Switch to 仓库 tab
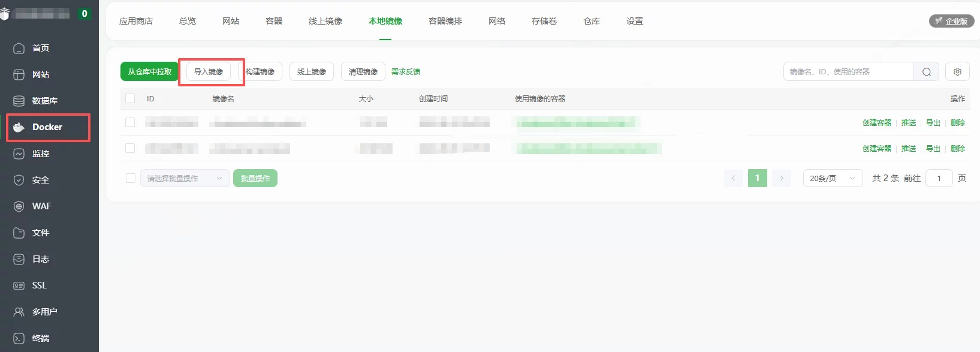 click(x=592, y=21)
